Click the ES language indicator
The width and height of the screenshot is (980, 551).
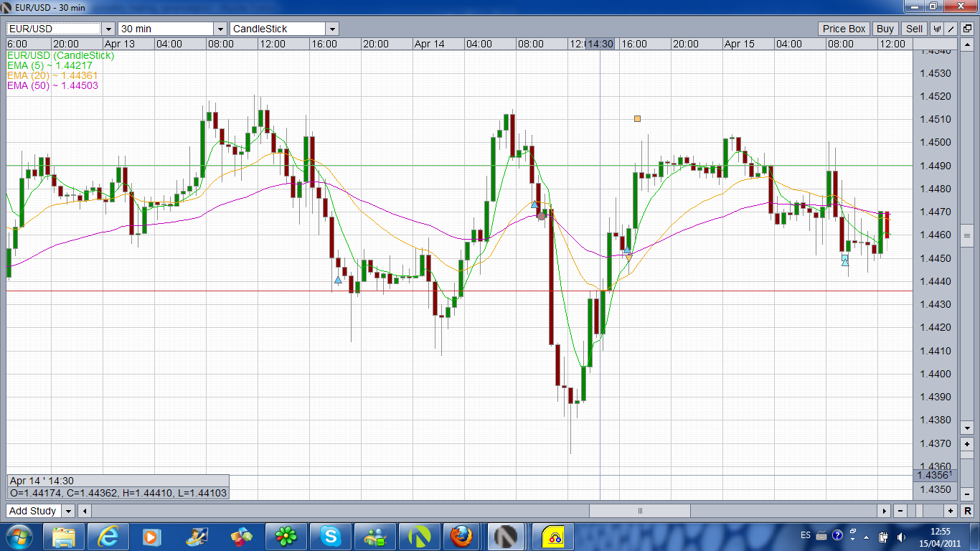click(806, 535)
